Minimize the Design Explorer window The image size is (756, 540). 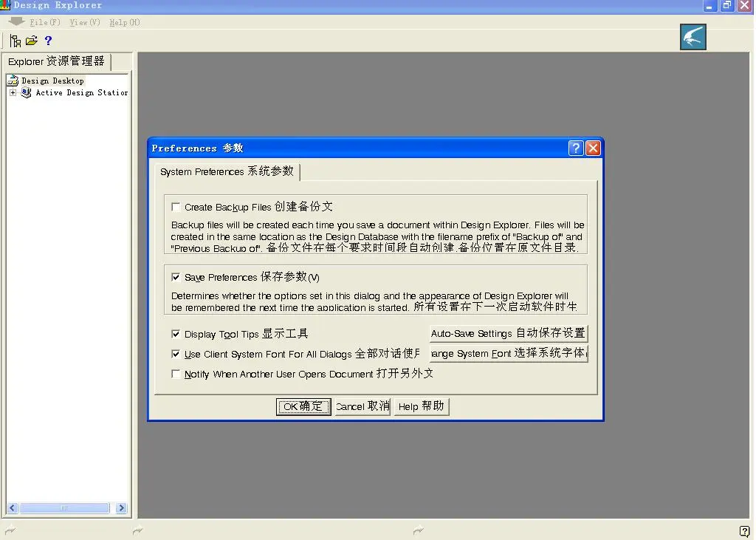(x=709, y=6)
